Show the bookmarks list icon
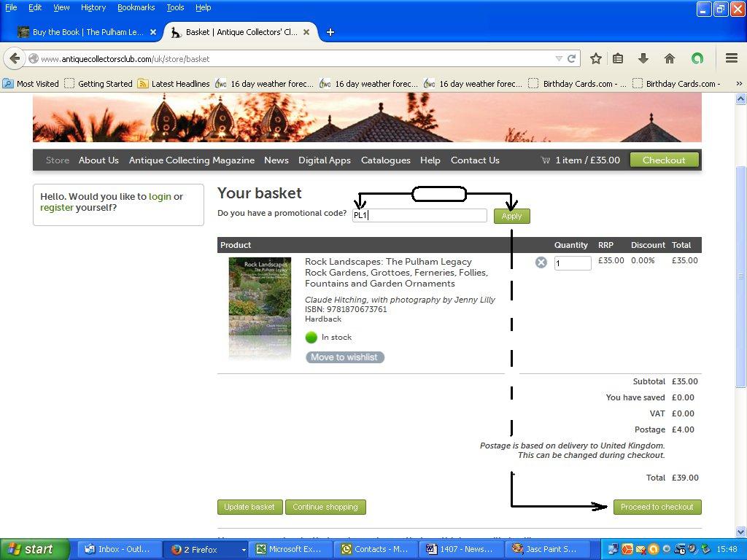The height and width of the screenshot is (560, 747). (618, 58)
